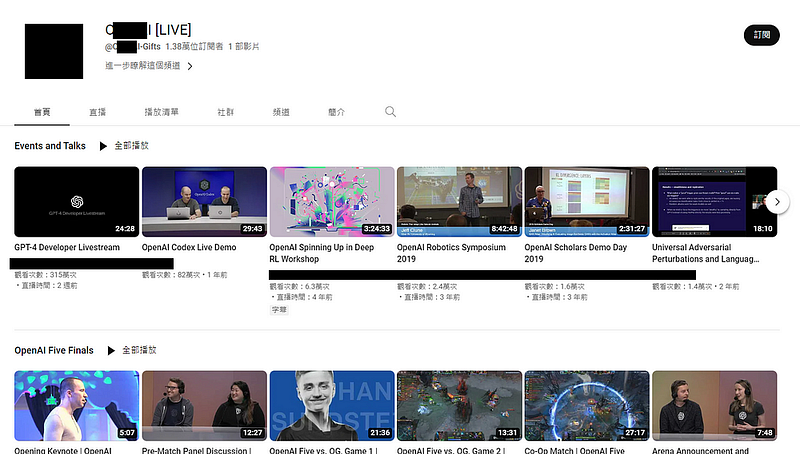This screenshot has height=454, width=800.
Task: Play all OpenAI Five Finals videos
Action: [x=132, y=350]
